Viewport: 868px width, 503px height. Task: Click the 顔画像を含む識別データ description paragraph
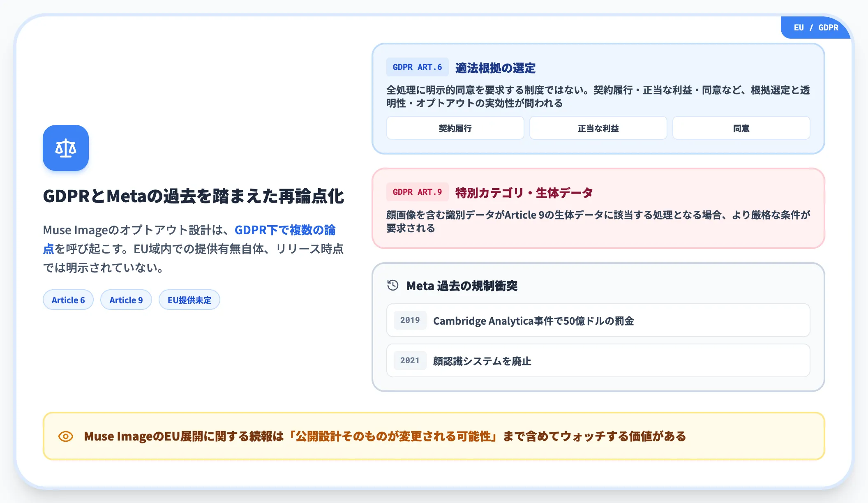pos(598,222)
